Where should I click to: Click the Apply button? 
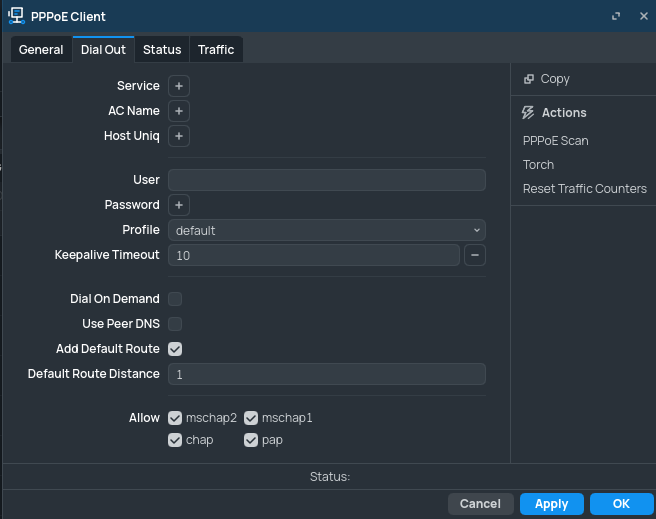click(x=551, y=504)
